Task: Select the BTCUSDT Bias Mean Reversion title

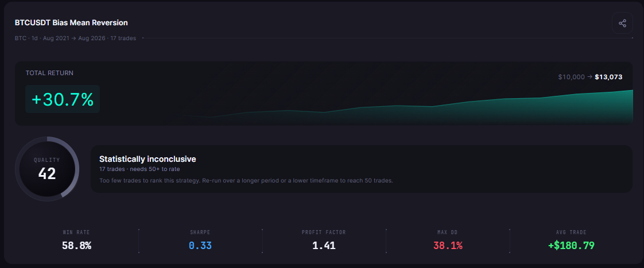Action: click(x=71, y=22)
